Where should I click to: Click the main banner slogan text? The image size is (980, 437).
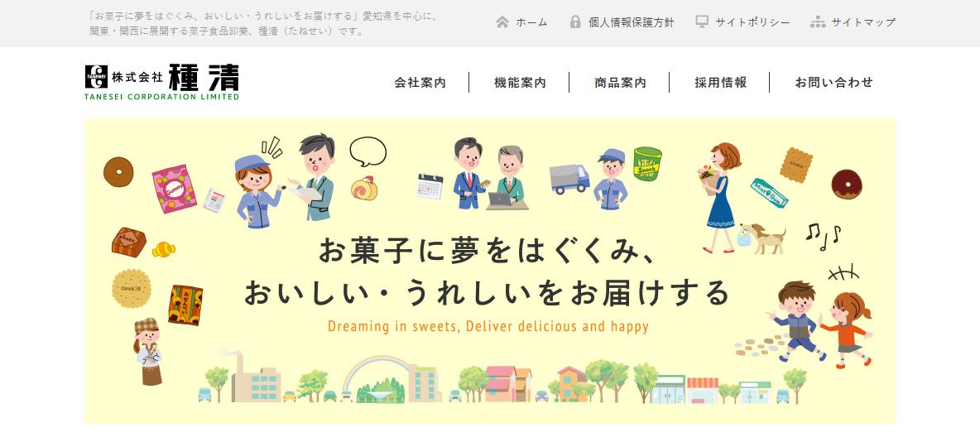(x=488, y=272)
